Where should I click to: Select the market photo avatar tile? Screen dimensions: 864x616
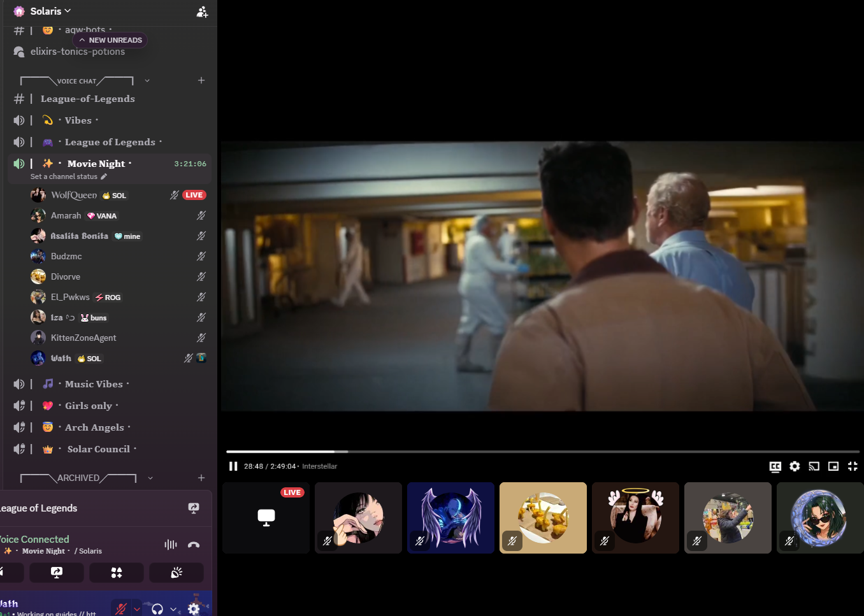(728, 518)
